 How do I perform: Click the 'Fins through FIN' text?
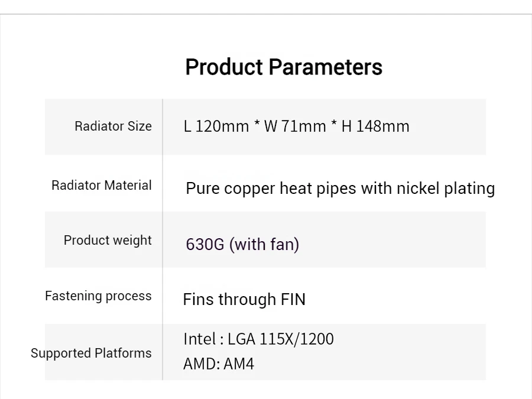(244, 299)
